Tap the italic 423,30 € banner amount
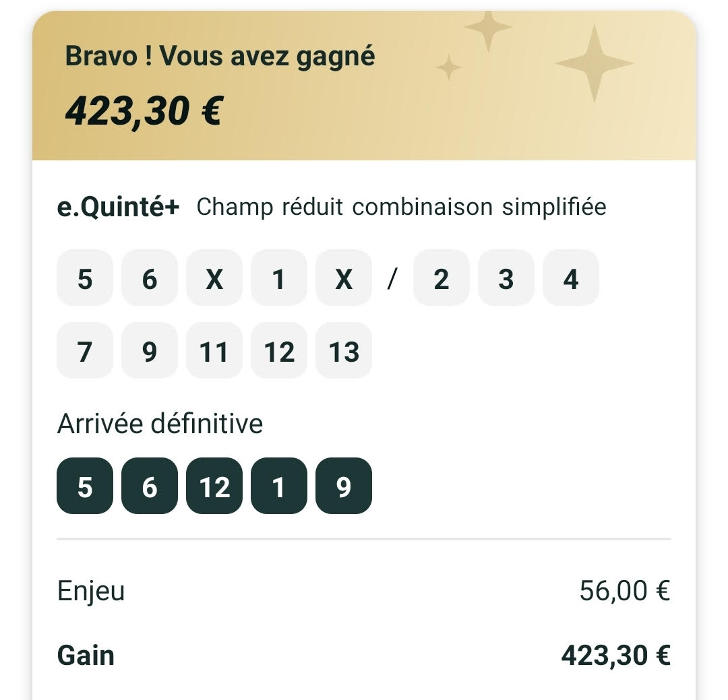 tap(144, 110)
